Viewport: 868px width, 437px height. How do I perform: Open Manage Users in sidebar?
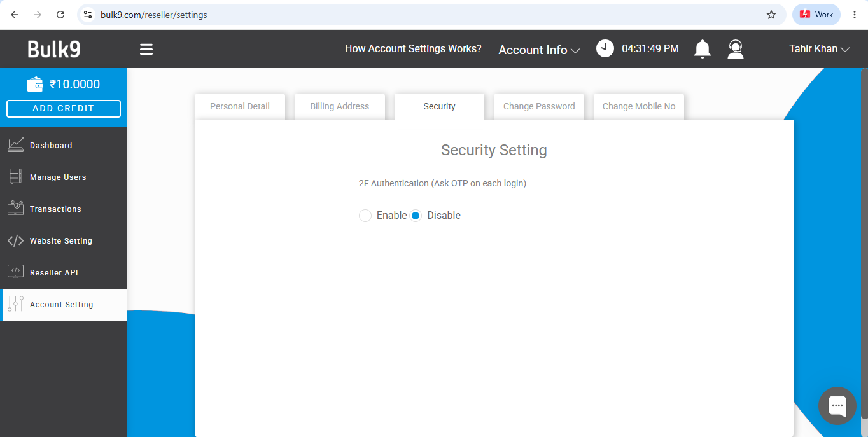point(64,177)
